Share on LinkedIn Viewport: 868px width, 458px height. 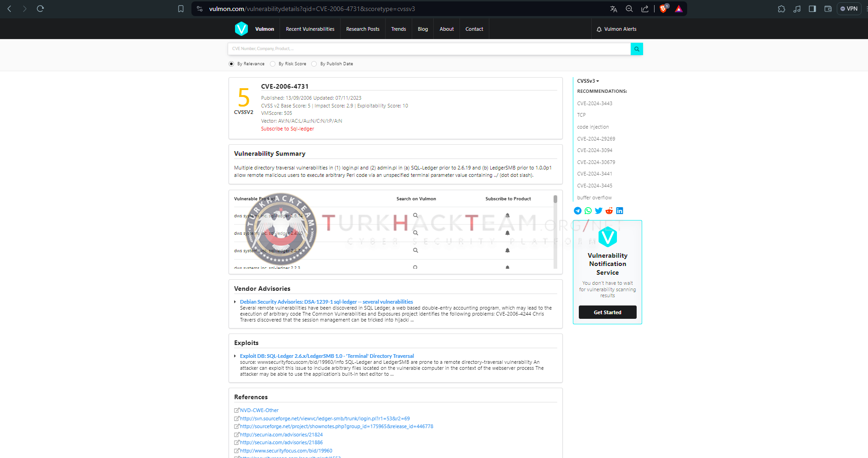(620, 211)
